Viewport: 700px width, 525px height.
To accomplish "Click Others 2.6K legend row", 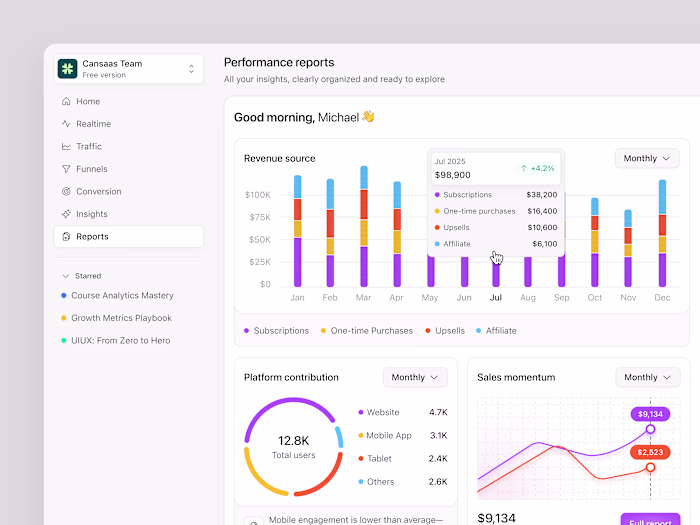I will coord(403,482).
